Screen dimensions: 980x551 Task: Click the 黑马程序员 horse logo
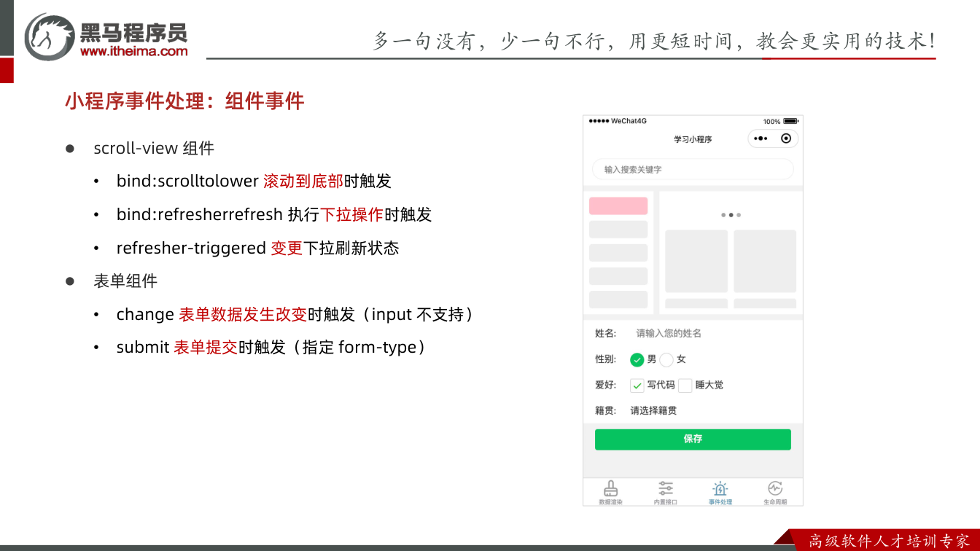[x=50, y=36]
